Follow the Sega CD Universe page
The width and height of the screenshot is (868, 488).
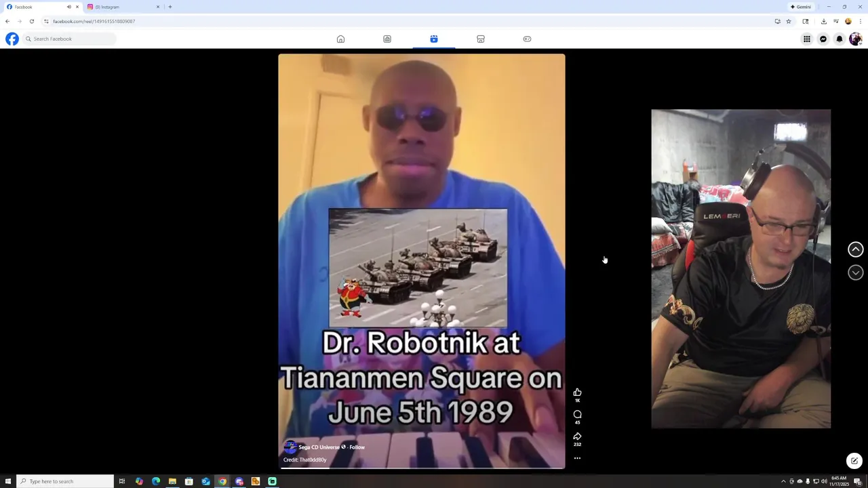tap(357, 447)
